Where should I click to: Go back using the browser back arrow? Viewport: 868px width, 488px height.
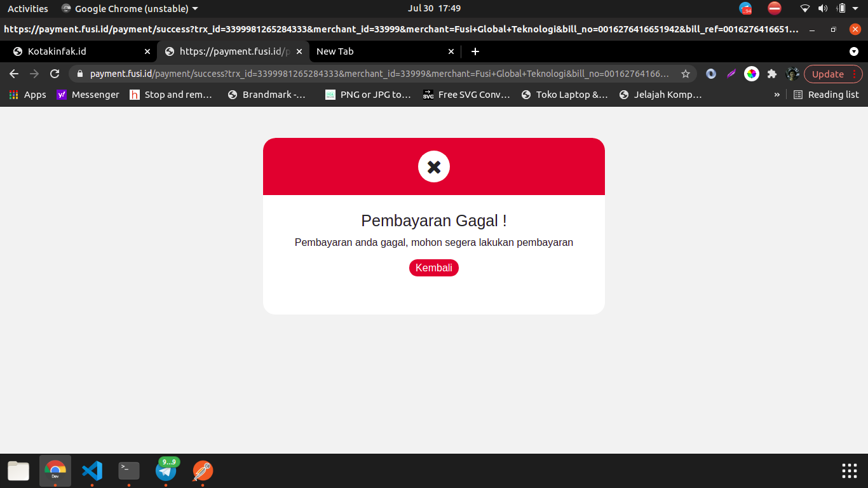pyautogui.click(x=14, y=74)
